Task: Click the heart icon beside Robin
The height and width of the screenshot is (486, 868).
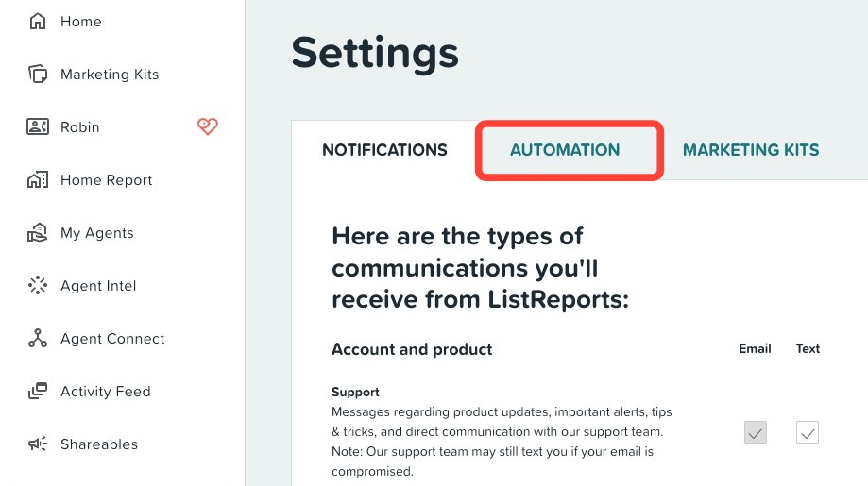Action: coord(208,126)
